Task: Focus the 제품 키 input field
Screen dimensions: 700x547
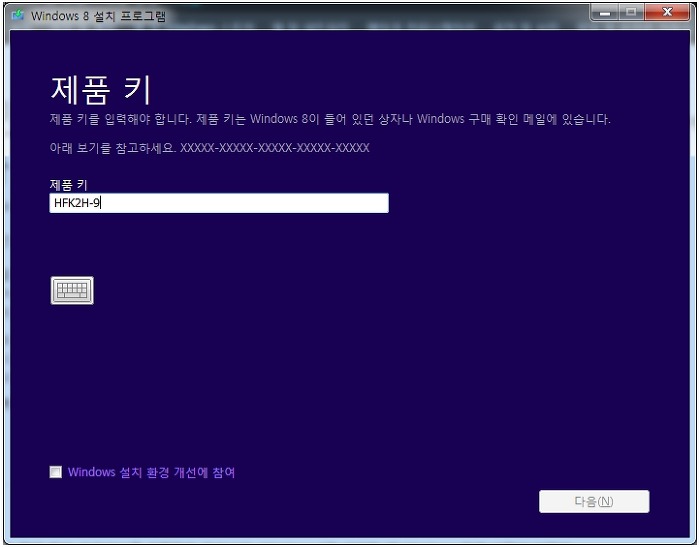Action: click(219, 203)
